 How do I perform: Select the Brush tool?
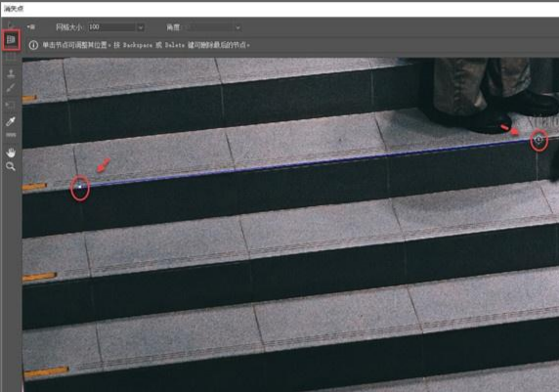click(11, 88)
